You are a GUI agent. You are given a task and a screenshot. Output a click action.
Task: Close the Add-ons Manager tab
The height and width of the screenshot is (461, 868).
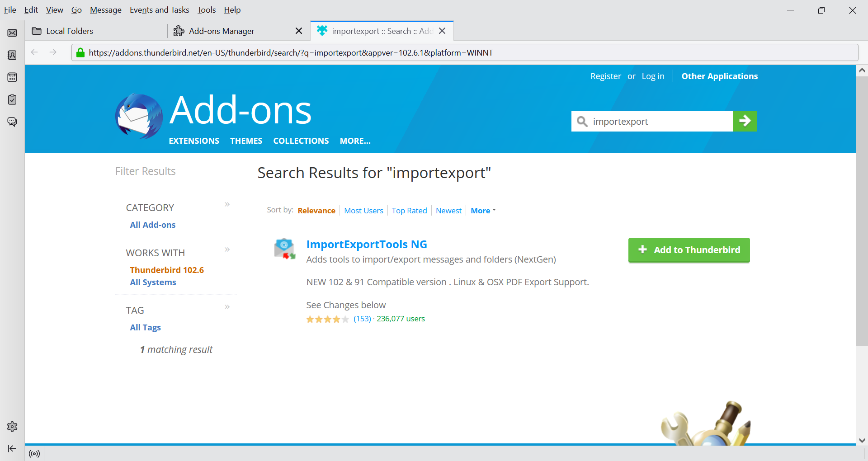pyautogui.click(x=299, y=31)
